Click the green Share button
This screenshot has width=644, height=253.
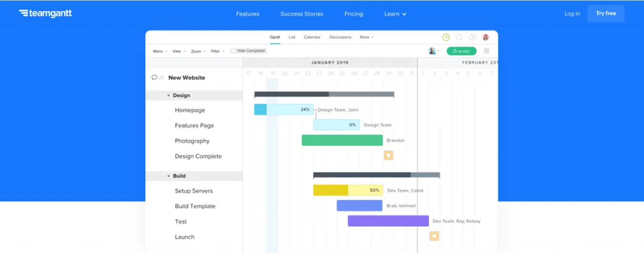461,51
